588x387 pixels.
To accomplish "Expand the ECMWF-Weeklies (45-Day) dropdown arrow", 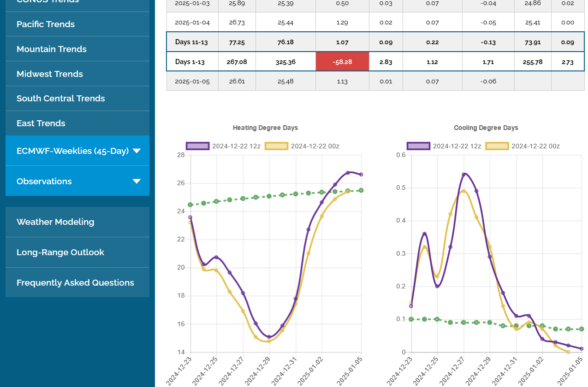I will point(137,151).
